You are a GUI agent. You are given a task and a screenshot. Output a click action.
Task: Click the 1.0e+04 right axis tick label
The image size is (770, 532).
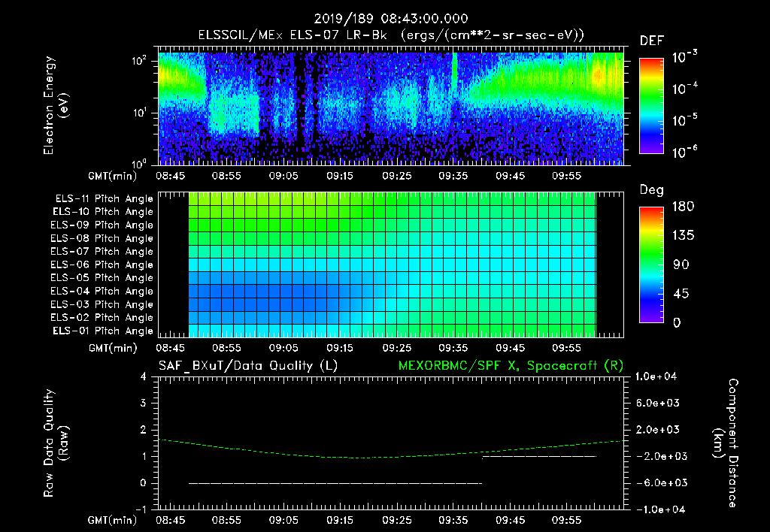(x=656, y=376)
